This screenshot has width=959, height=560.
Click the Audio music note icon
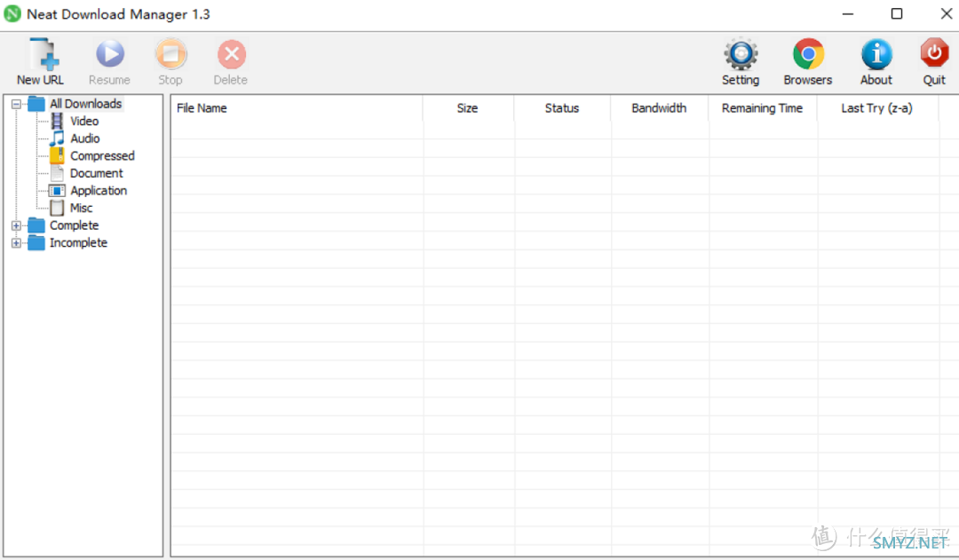pos(57,138)
